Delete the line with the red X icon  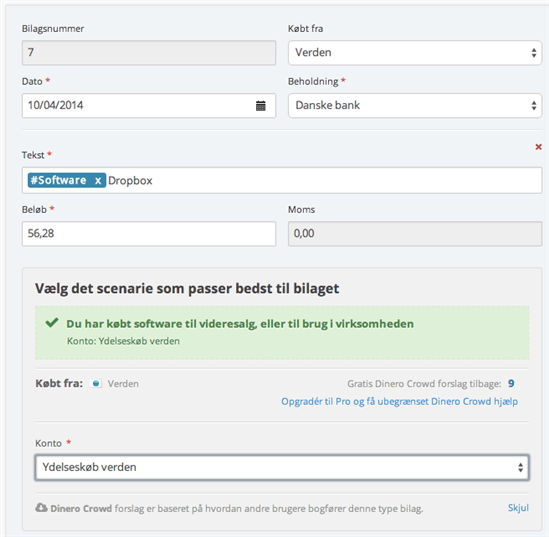click(538, 147)
